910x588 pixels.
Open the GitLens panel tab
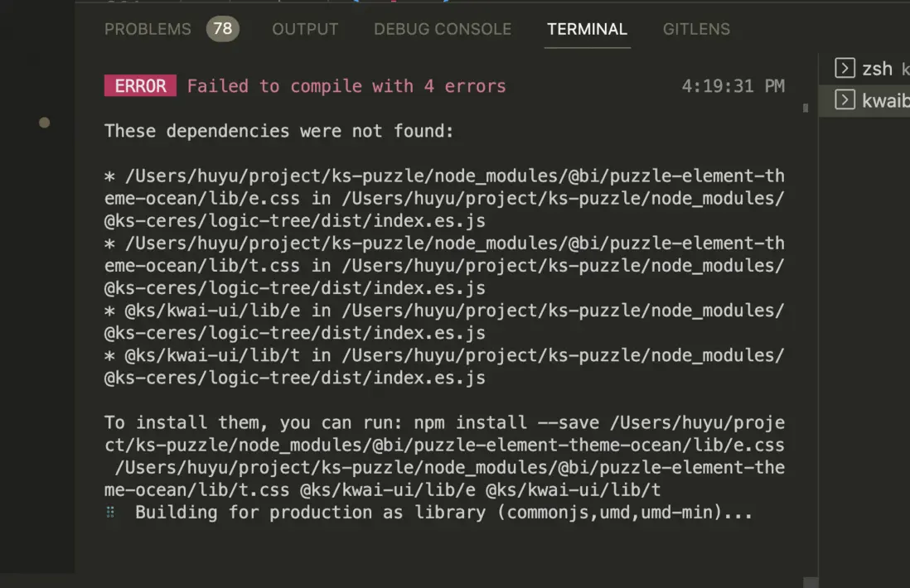pyautogui.click(x=697, y=29)
